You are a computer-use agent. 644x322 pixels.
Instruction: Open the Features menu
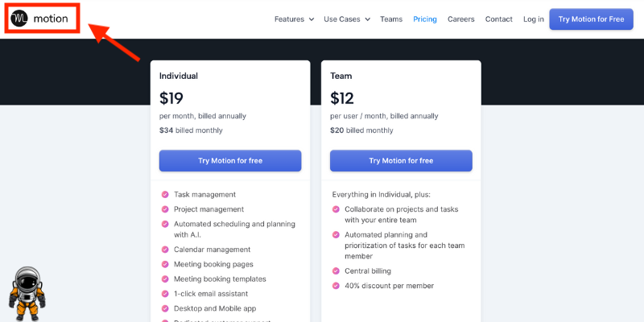click(x=290, y=19)
